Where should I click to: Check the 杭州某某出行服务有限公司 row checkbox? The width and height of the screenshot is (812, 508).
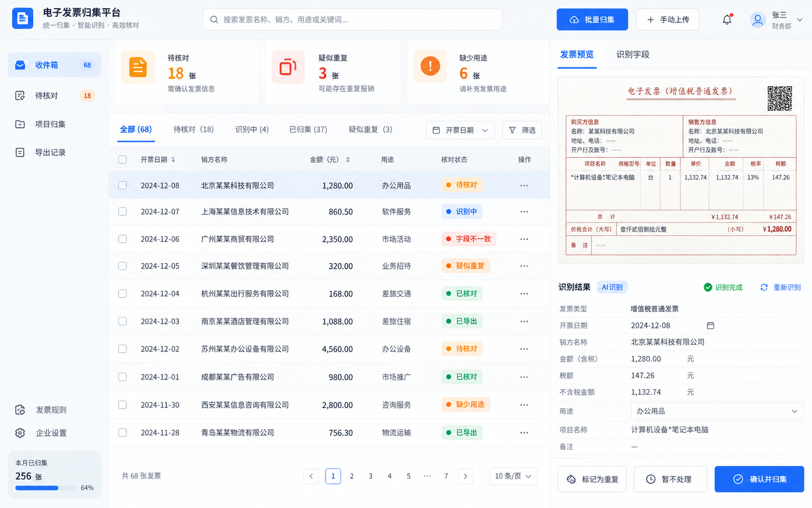pos(122,293)
